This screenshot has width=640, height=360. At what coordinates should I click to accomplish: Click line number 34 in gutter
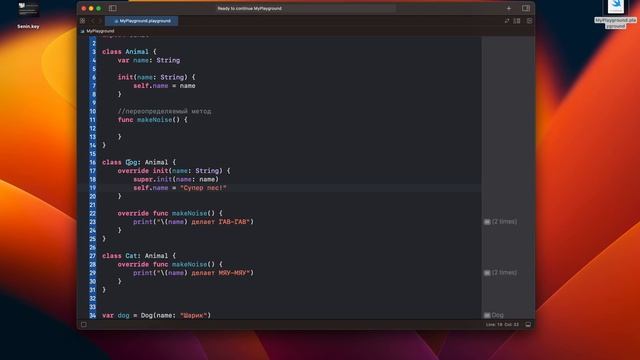(x=93, y=316)
